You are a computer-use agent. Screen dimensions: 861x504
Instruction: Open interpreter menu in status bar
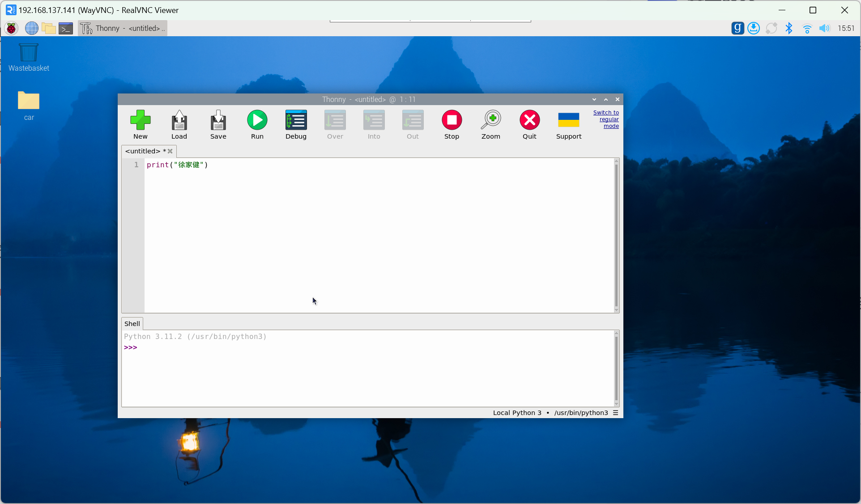point(615,413)
